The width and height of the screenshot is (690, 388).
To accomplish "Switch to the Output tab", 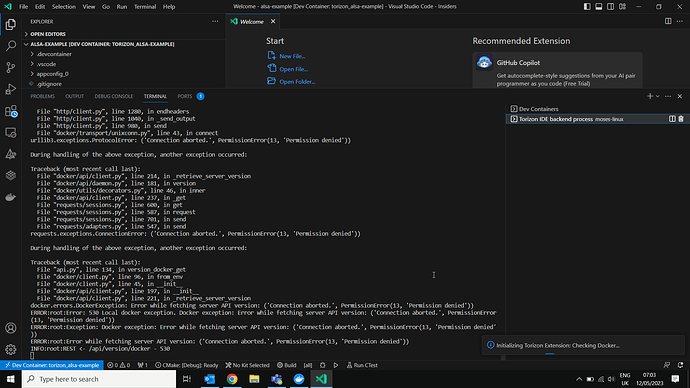I will [74, 96].
